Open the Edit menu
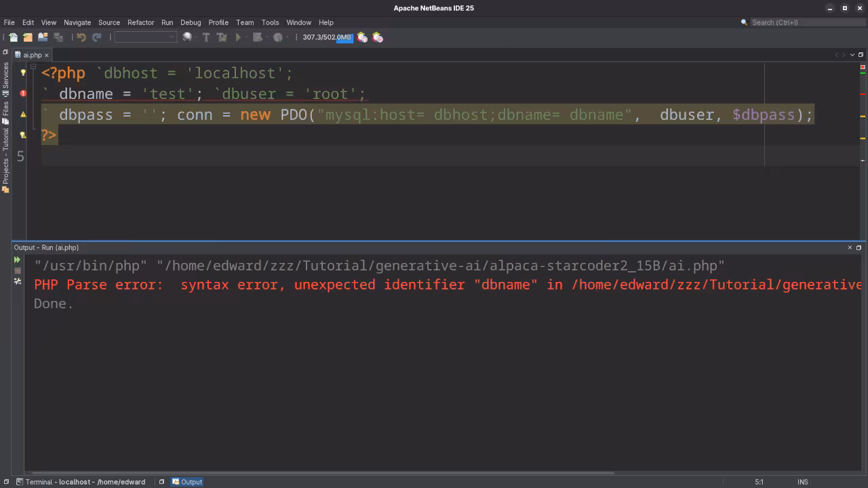 point(28,22)
